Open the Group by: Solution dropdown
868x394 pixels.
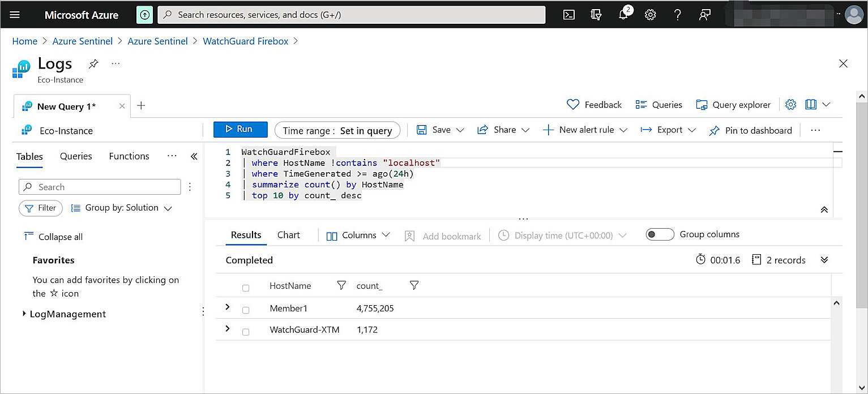pos(121,208)
